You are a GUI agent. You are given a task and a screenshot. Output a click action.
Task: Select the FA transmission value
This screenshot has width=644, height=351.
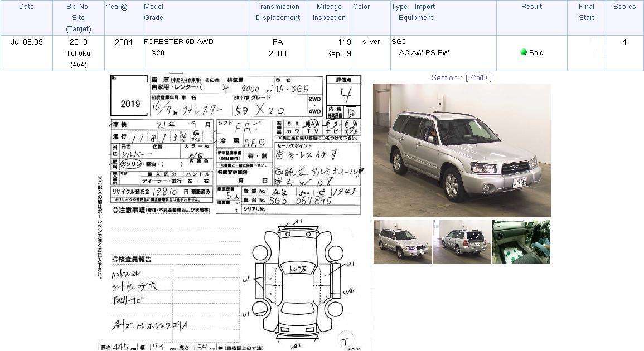278,42
